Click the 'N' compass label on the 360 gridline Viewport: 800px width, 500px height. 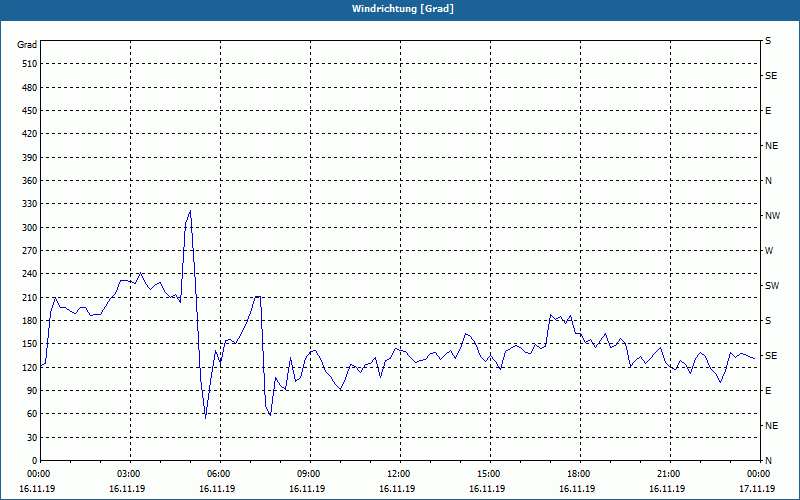pos(768,181)
